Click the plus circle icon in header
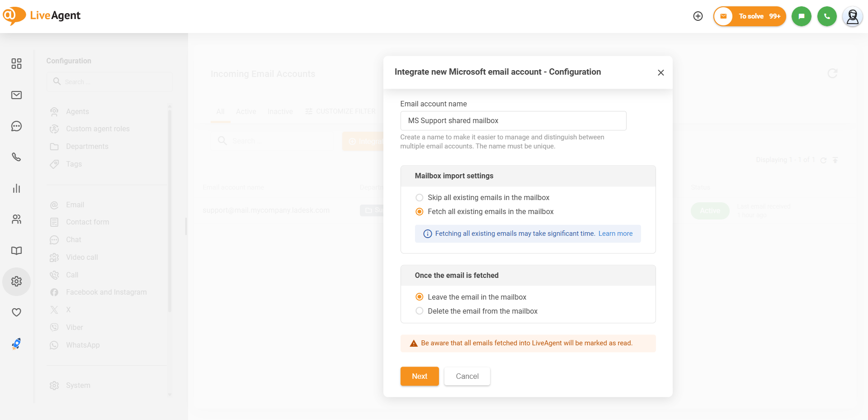This screenshot has height=420, width=868. coord(698,16)
